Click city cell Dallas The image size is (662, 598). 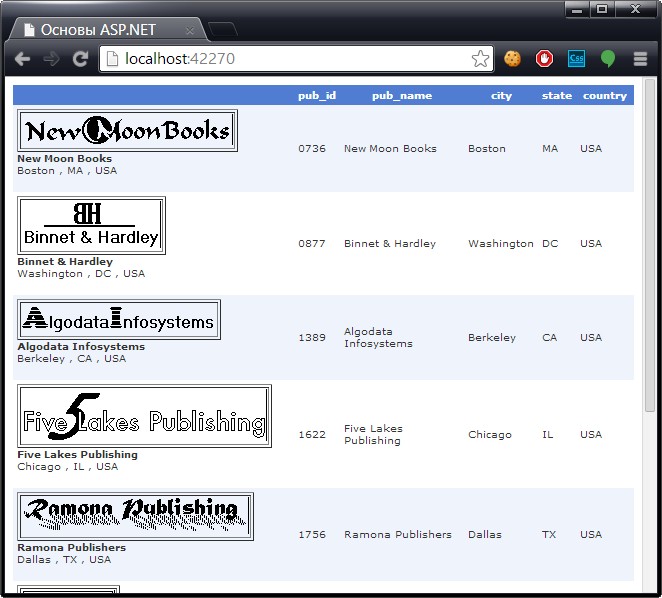coord(485,535)
